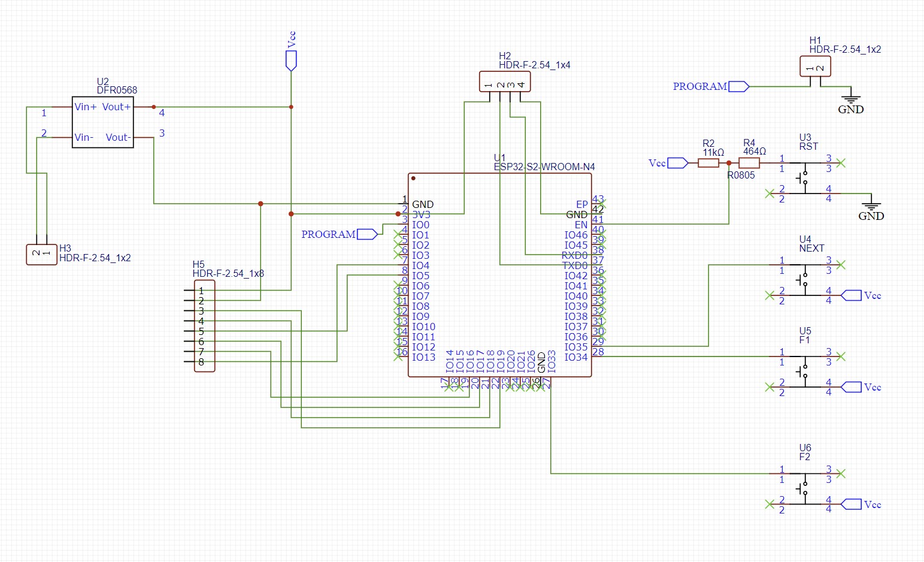Image resolution: width=924 pixels, height=562 pixels.
Task: Select the F1 push-button switch symbol
Action: (805, 372)
